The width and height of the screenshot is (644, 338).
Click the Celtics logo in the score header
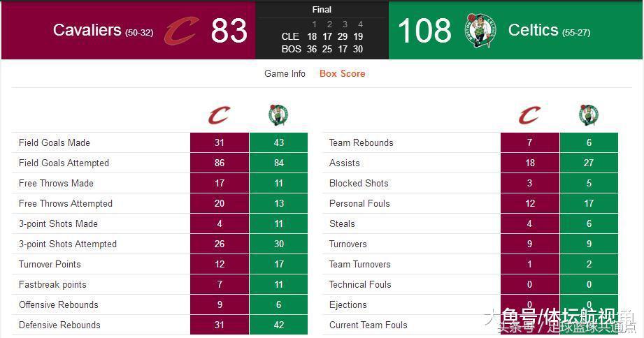click(x=480, y=30)
